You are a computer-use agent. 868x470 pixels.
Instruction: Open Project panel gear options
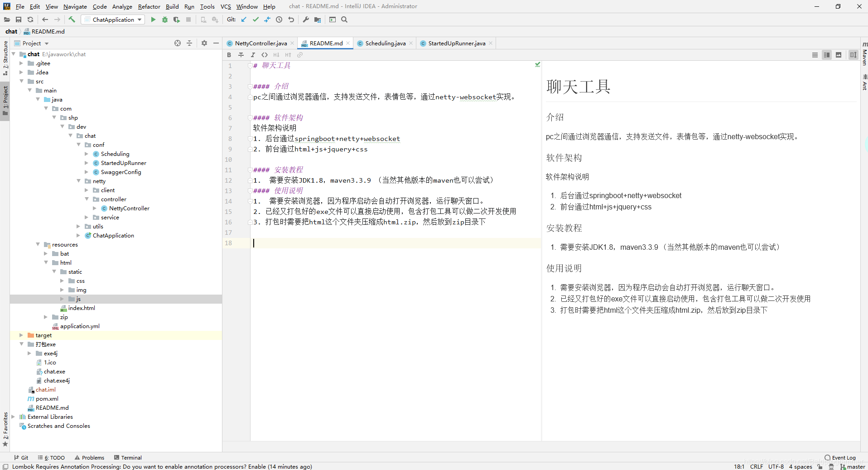[x=204, y=43]
